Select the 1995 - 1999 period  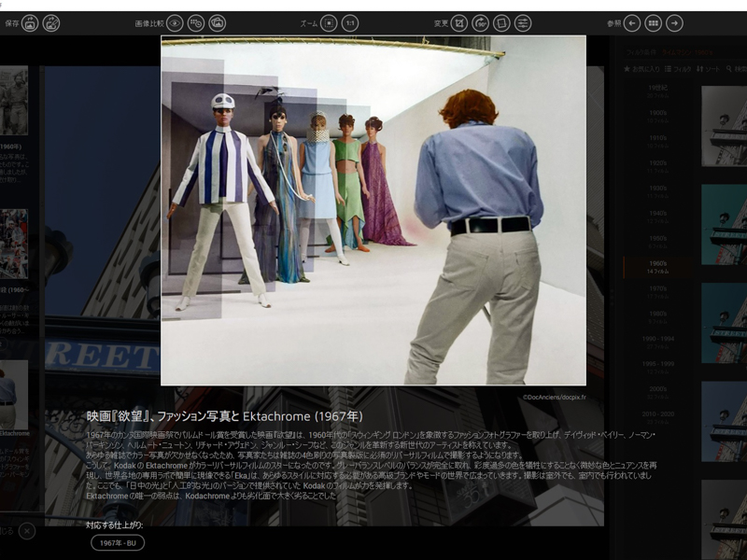click(x=658, y=367)
